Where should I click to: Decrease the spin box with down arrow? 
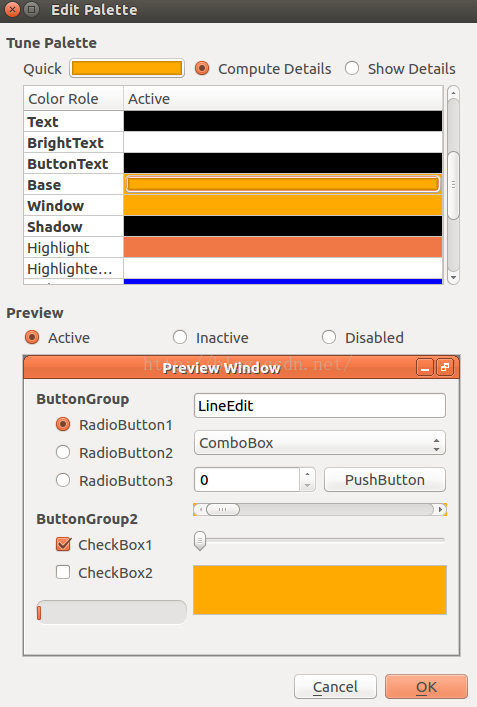pos(307,486)
